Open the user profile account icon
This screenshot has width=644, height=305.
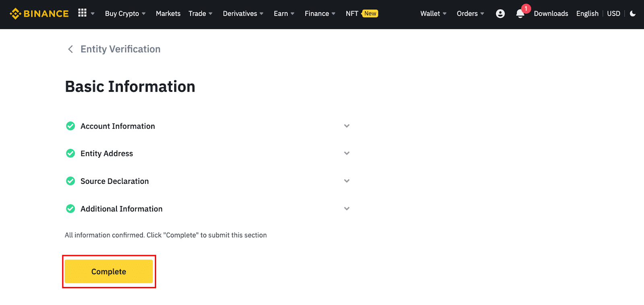[x=500, y=14]
